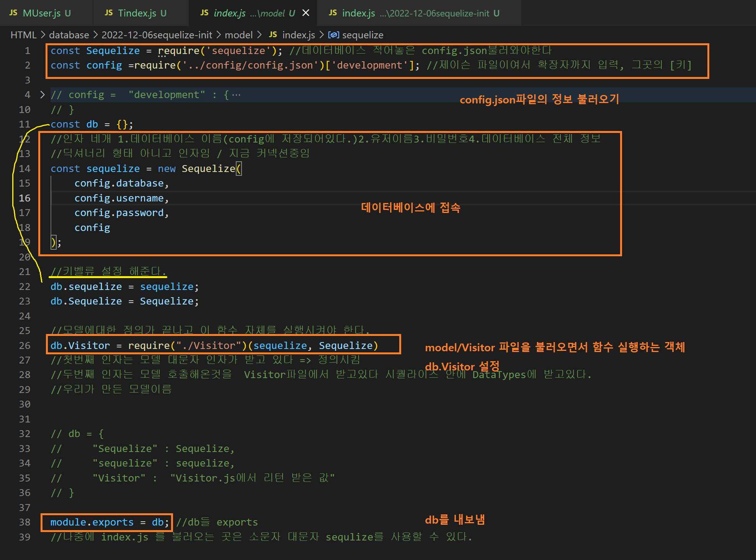756x560 pixels.
Task: Click the sequelize symbol in the breadcrumb
Action: [362, 35]
